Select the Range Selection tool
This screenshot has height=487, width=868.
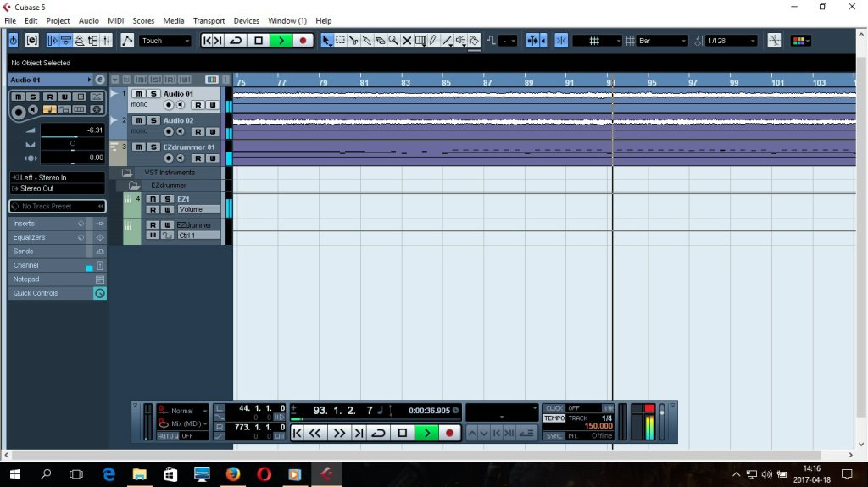point(341,41)
